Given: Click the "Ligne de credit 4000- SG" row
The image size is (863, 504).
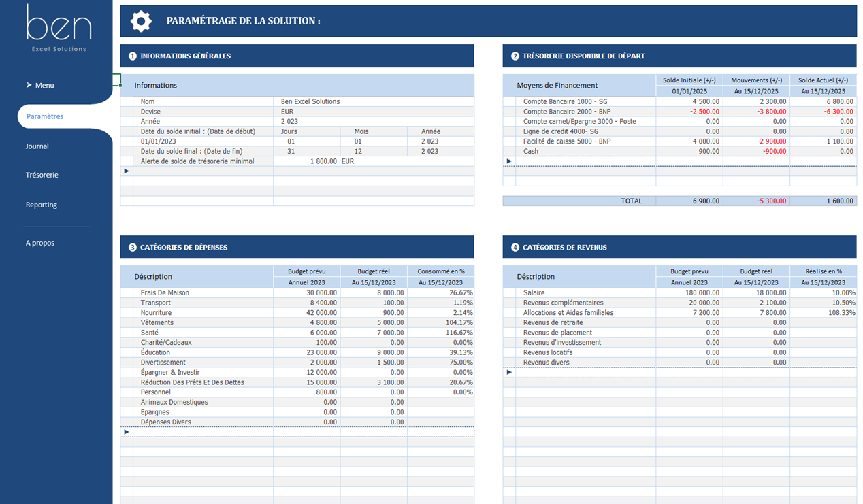Looking at the screenshot, I should coord(559,131).
